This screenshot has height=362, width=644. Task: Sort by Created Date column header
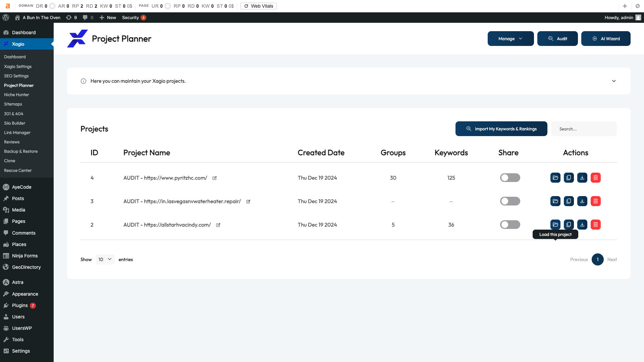[321, 153]
